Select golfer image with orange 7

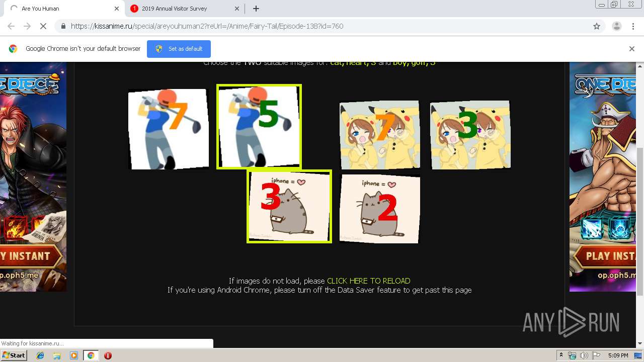coord(168,129)
